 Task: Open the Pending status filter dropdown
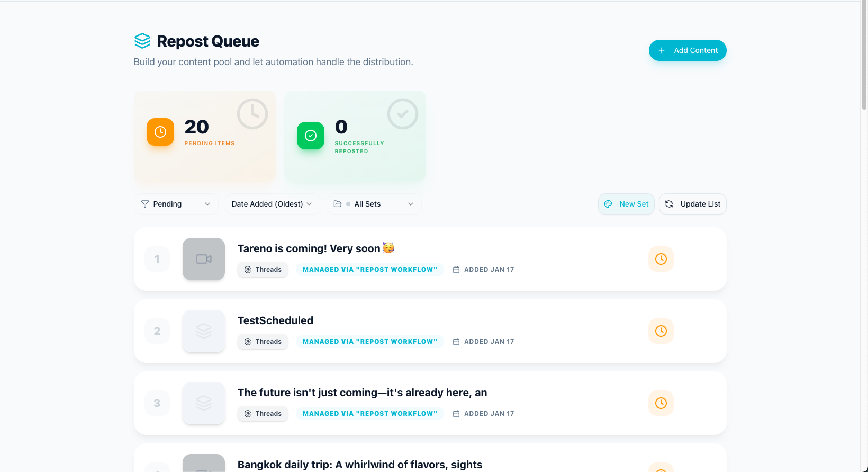(176, 204)
